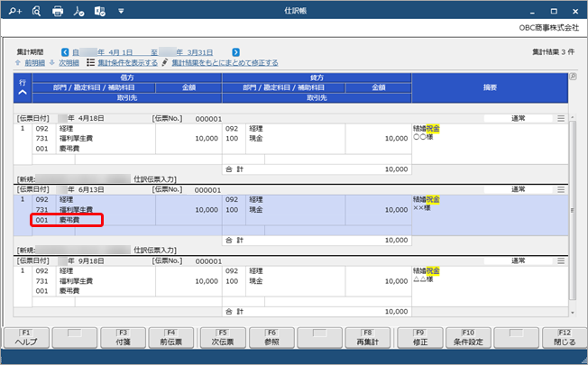Image resolution: width=588 pixels, height=365 pixels.
Task: Click the F5 次伝票 button
Action: tap(223, 338)
